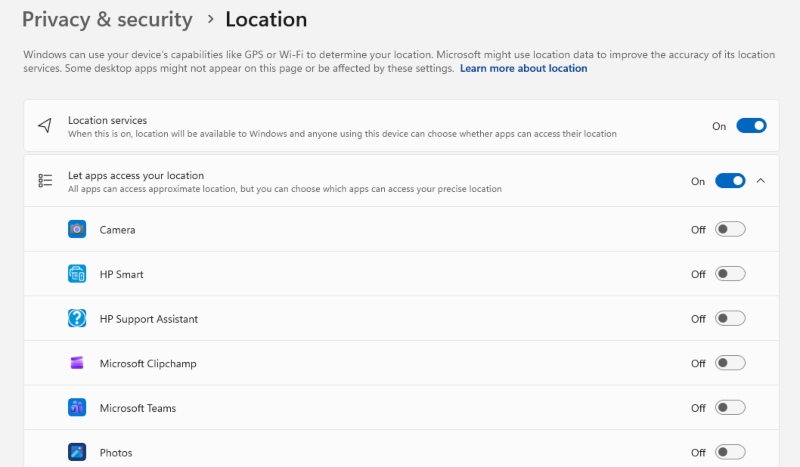Click the Camera app icon
Viewport: 800px width, 467px height.
coord(77,230)
